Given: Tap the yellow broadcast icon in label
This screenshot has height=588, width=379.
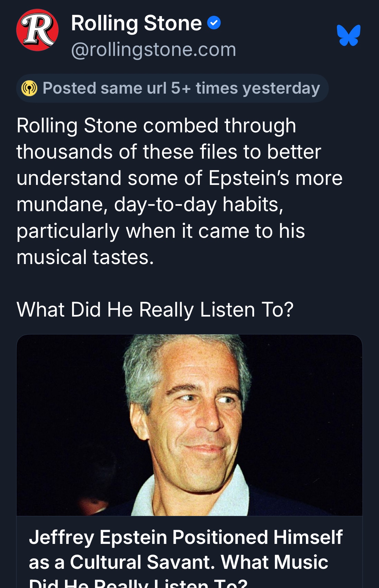Looking at the screenshot, I should [x=29, y=88].
